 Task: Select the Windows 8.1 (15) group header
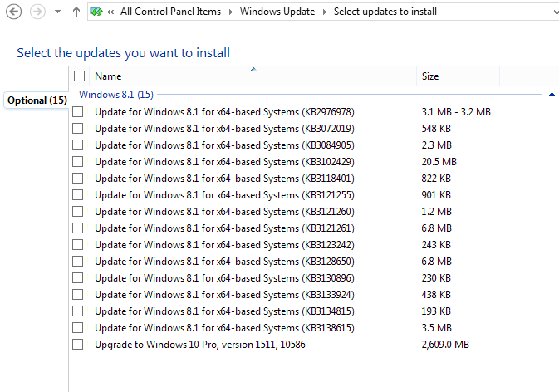pos(115,95)
